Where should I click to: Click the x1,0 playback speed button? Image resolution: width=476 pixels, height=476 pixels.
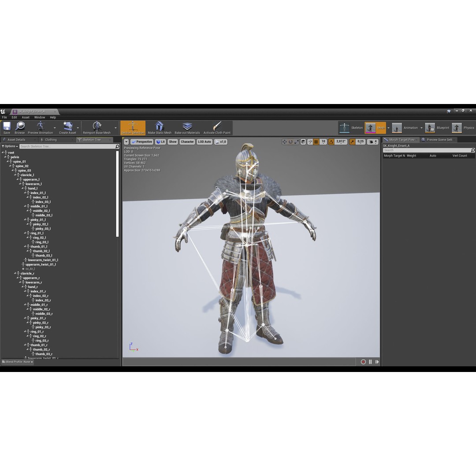221,142
